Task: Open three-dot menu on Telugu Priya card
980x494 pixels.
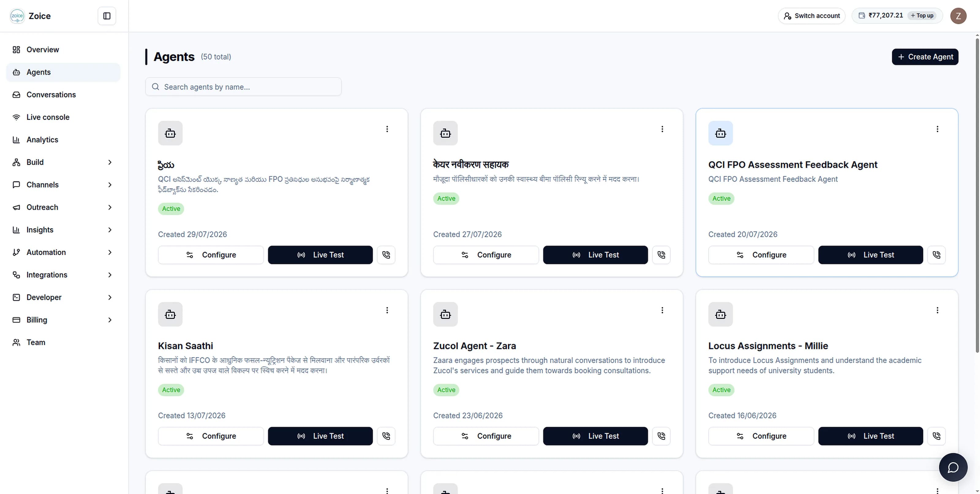Action: click(x=387, y=129)
